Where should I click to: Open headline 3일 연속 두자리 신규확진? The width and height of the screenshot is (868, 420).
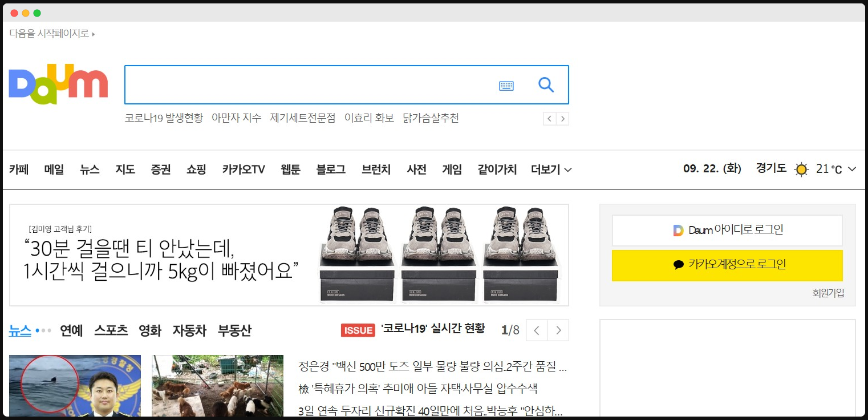(431, 411)
